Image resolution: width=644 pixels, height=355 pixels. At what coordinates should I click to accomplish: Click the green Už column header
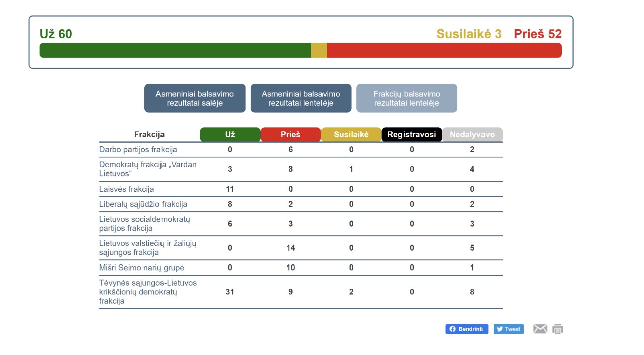[x=230, y=135]
